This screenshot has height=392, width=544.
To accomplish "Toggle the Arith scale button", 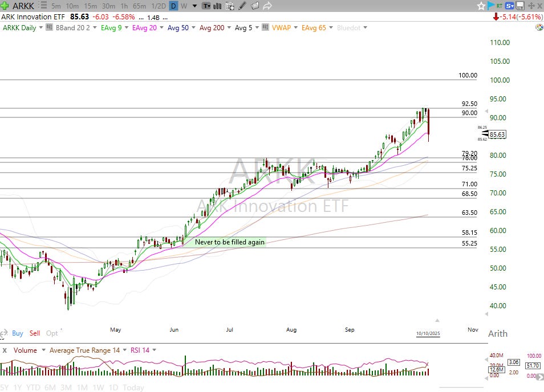I will tap(497, 334).
